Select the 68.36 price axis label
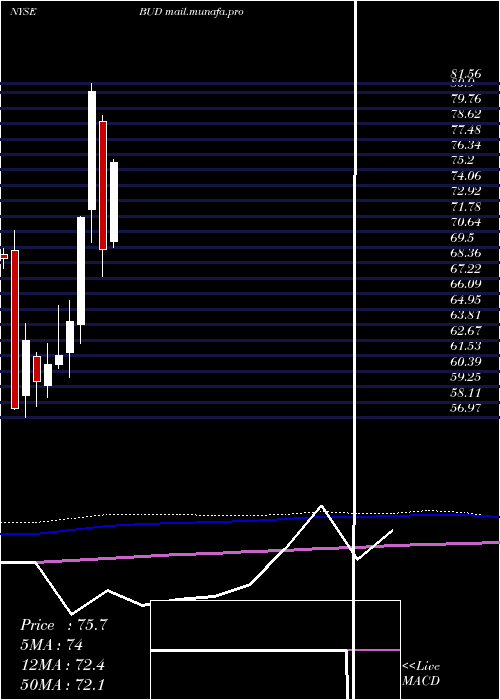 click(x=466, y=253)
